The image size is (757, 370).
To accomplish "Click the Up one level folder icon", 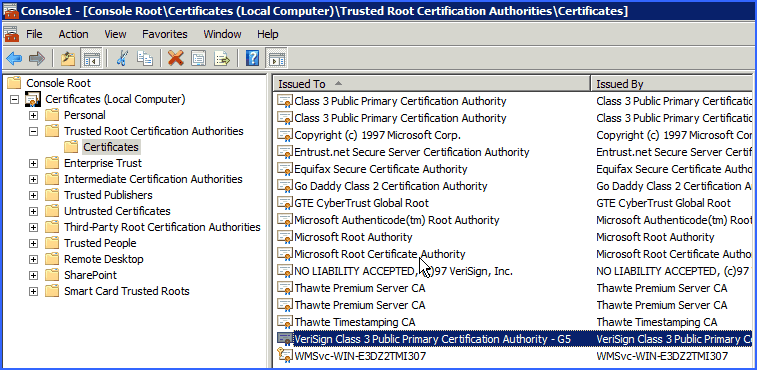I will (68, 59).
